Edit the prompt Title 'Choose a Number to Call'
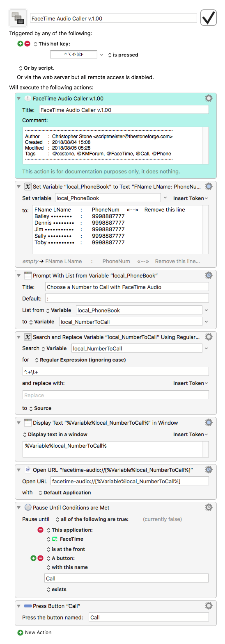 coord(127,287)
